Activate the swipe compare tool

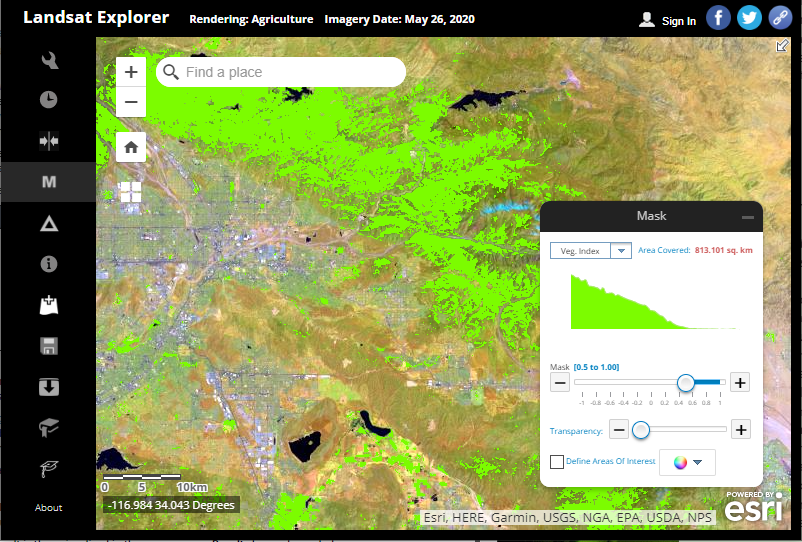[x=49, y=141]
